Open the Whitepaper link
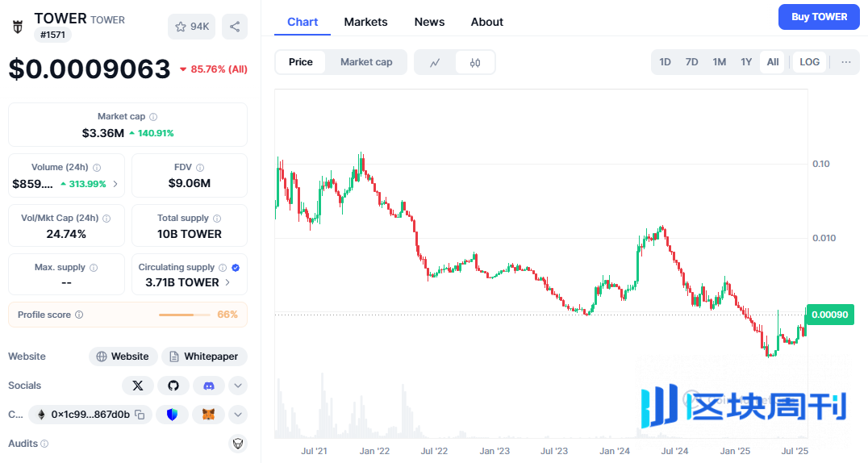 click(204, 357)
